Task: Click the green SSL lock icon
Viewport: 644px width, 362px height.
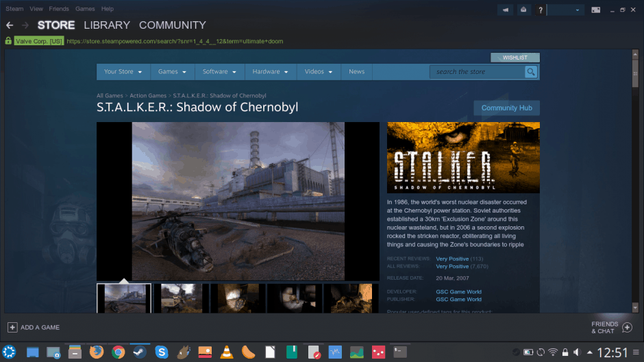Action: tap(8, 40)
